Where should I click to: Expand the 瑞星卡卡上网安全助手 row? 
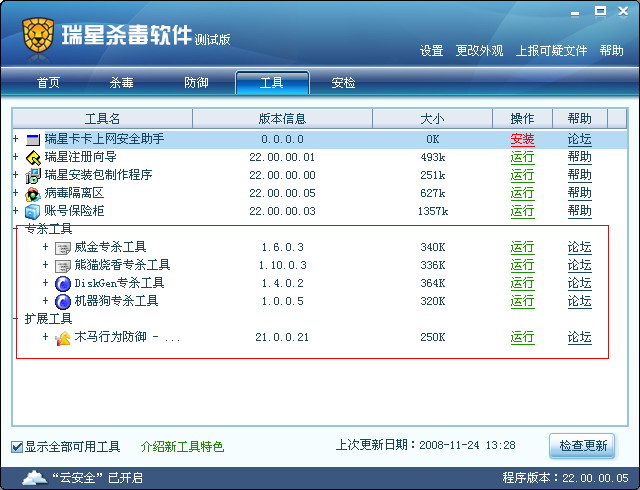coord(16,139)
